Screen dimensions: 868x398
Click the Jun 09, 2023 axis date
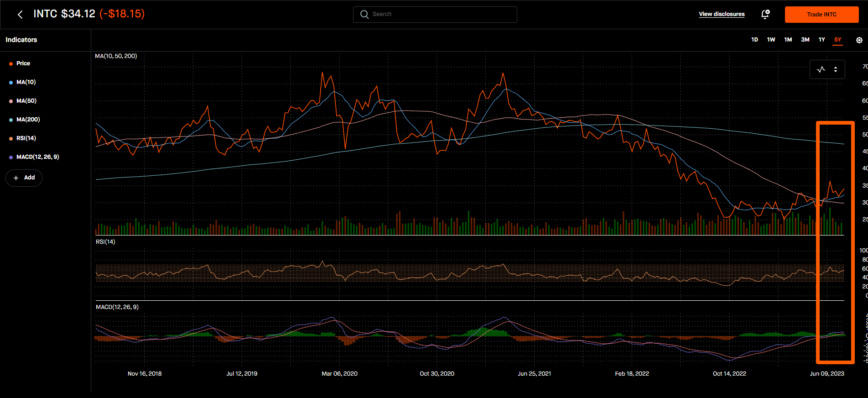pyautogui.click(x=827, y=374)
